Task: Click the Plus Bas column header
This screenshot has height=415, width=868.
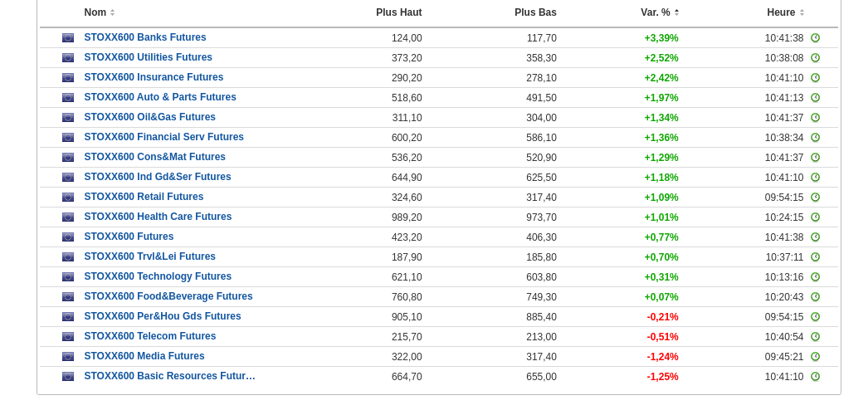Action: 535,12
